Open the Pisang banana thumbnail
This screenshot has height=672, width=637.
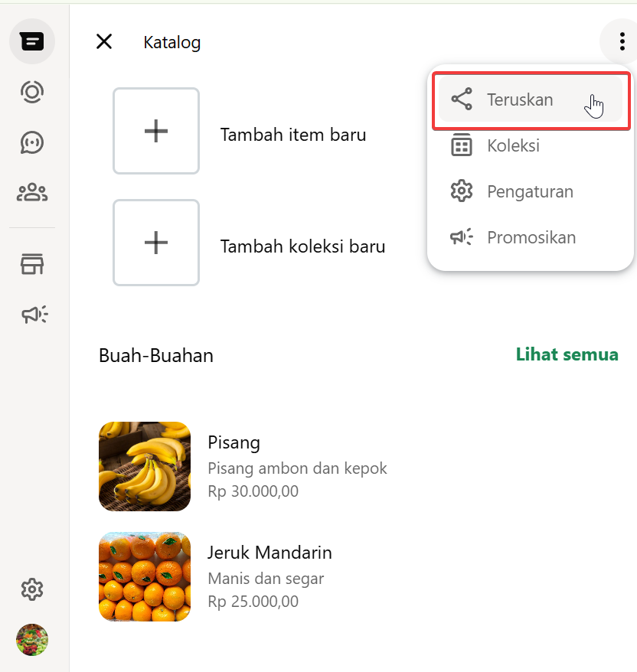tap(145, 466)
